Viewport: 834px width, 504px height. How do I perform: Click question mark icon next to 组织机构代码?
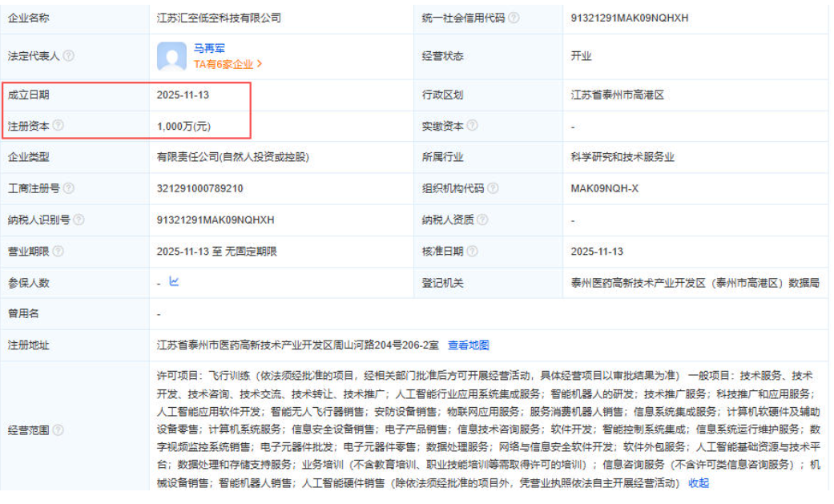pos(493,188)
